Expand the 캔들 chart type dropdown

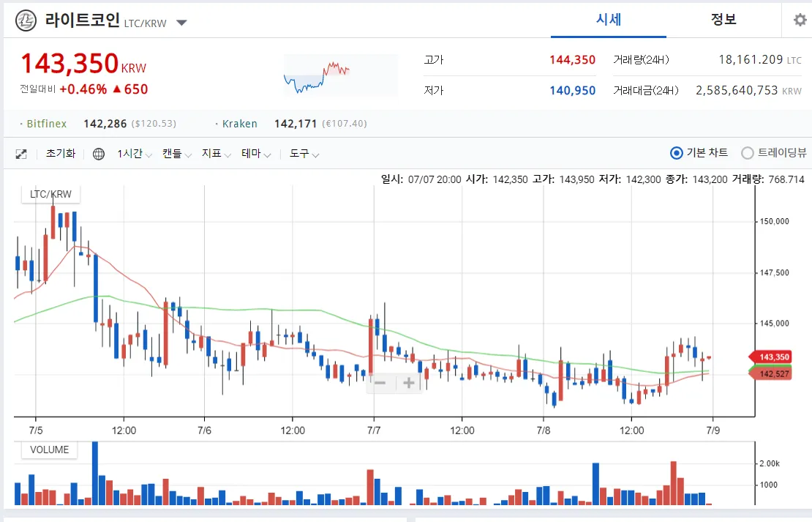click(x=176, y=154)
